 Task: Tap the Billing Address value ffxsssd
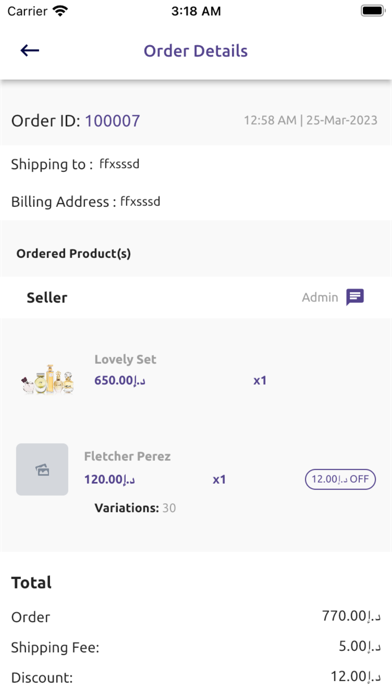pyautogui.click(x=140, y=202)
